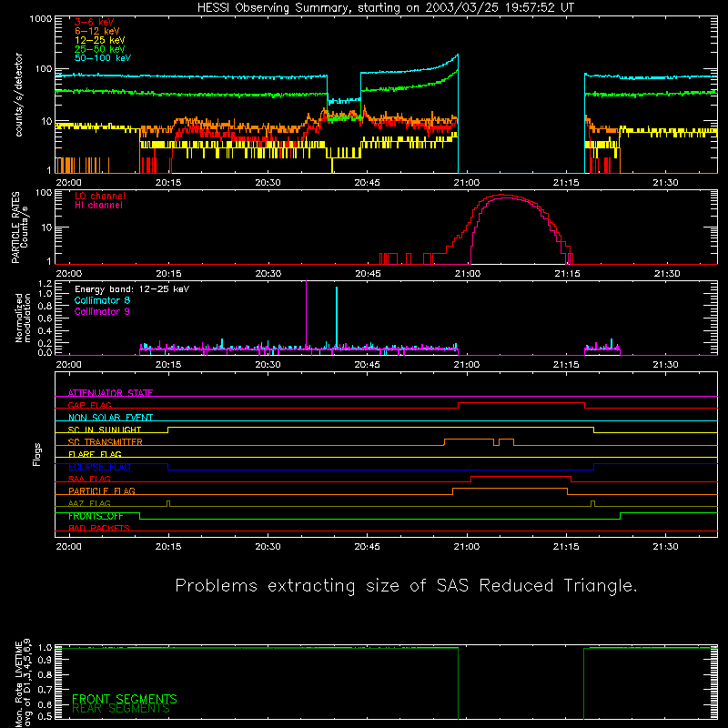
Task: Click the FRONT SEGMENTS legend label
Action: pos(125,699)
